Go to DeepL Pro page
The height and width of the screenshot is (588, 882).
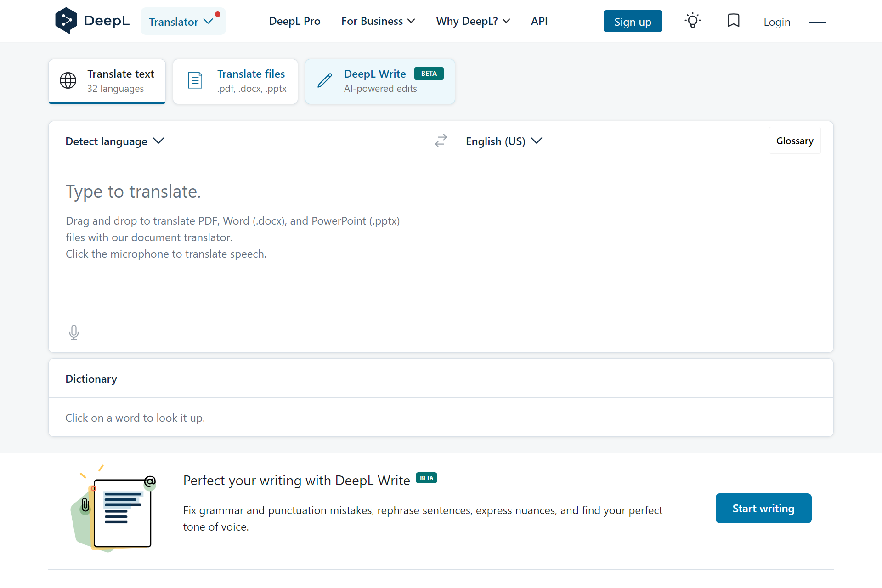[294, 21]
